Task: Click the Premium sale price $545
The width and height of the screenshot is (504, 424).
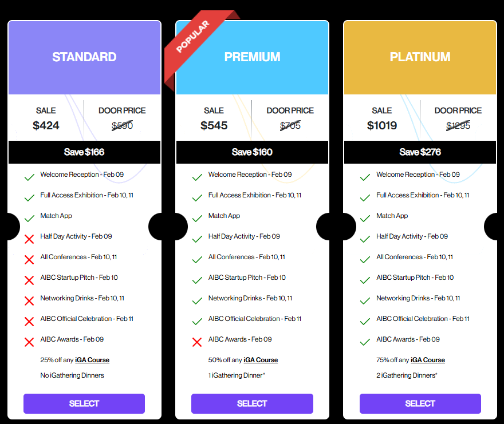Action: [x=214, y=125]
